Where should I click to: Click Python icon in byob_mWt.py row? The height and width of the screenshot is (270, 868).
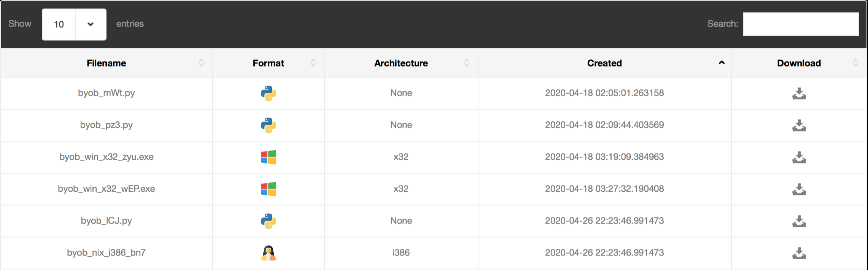(269, 93)
